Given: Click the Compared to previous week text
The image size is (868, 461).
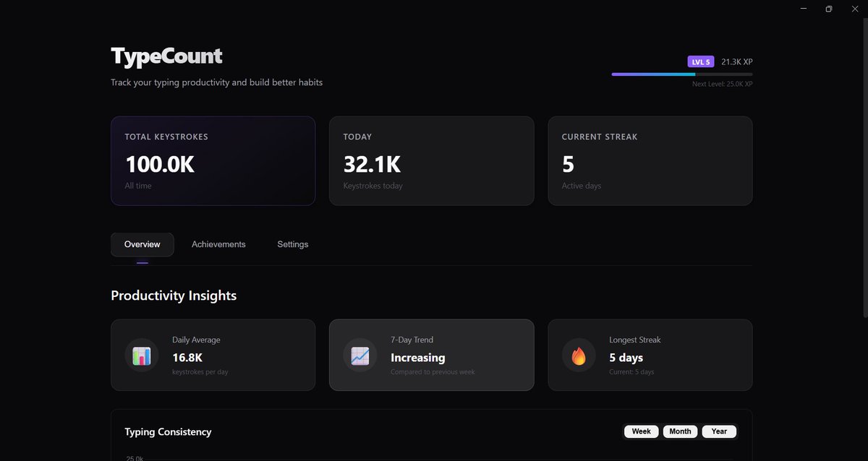Looking at the screenshot, I should [433, 372].
